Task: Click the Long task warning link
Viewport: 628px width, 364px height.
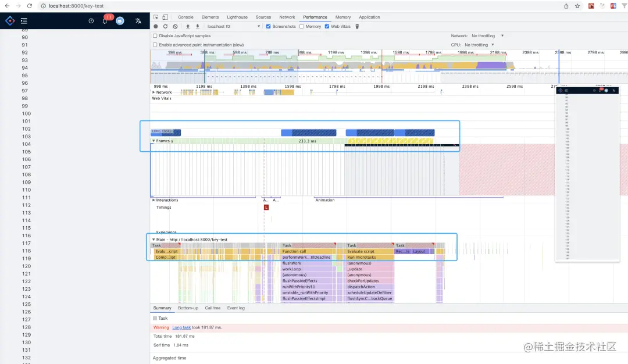Action: pos(181,327)
